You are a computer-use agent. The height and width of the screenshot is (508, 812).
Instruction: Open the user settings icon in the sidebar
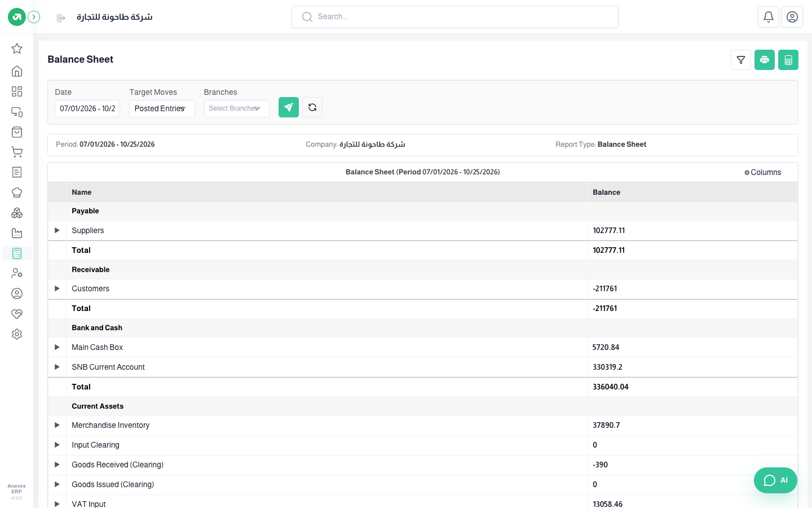[x=17, y=273]
